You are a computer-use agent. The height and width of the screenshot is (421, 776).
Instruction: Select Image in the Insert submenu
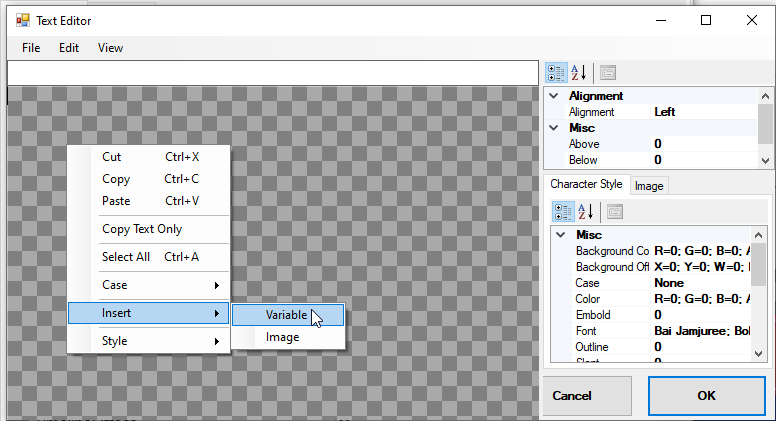[283, 337]
